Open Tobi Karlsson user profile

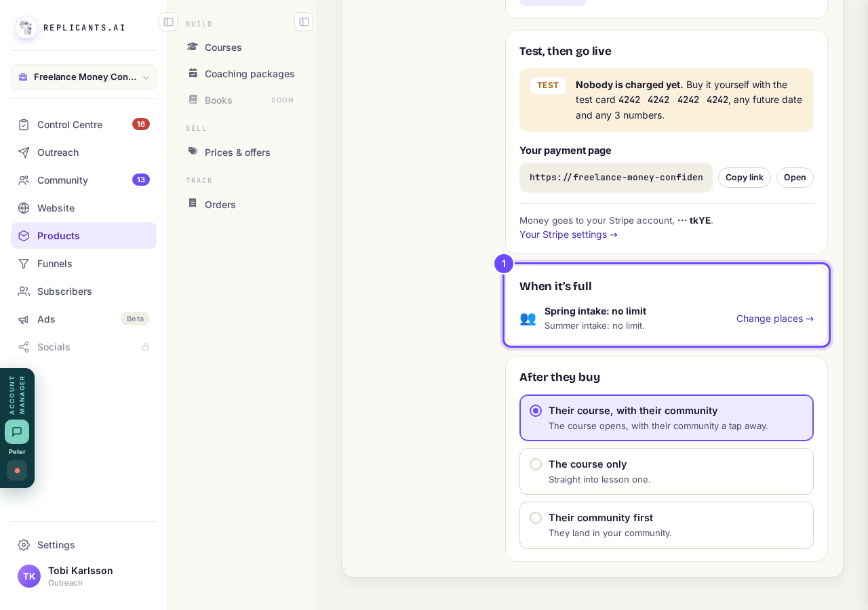[83, 576]
